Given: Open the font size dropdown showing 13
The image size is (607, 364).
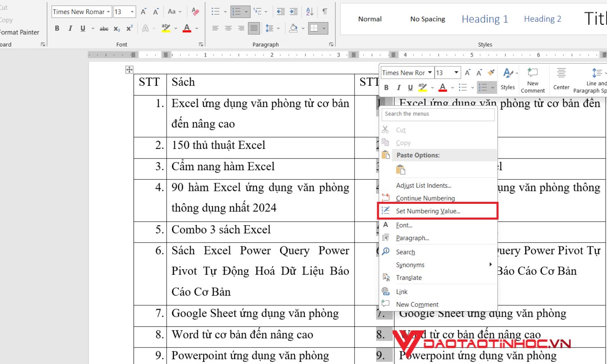Looking at the screenshot, I should point(132,12).
